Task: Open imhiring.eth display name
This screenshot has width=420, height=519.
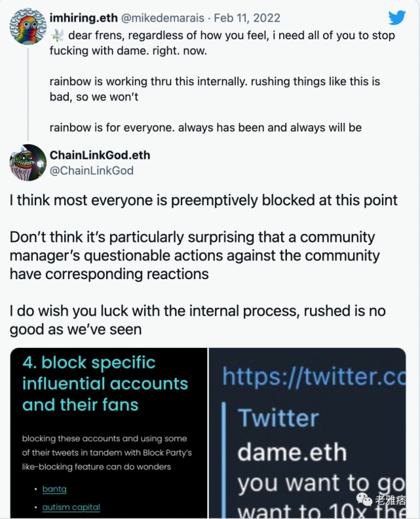Action: [83, 18]
